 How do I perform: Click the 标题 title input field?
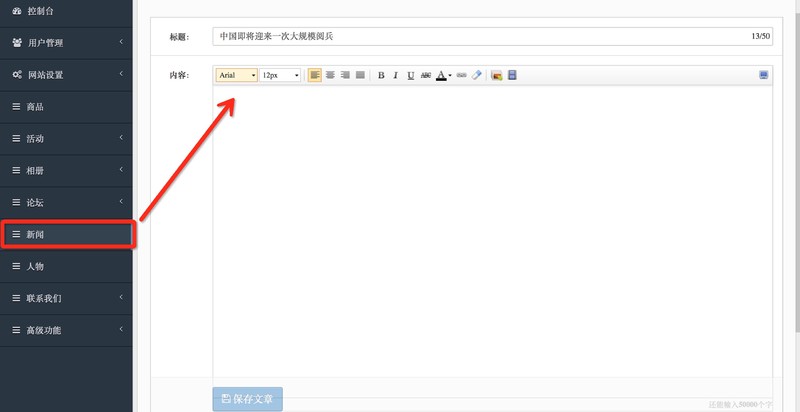coord(492,37)
